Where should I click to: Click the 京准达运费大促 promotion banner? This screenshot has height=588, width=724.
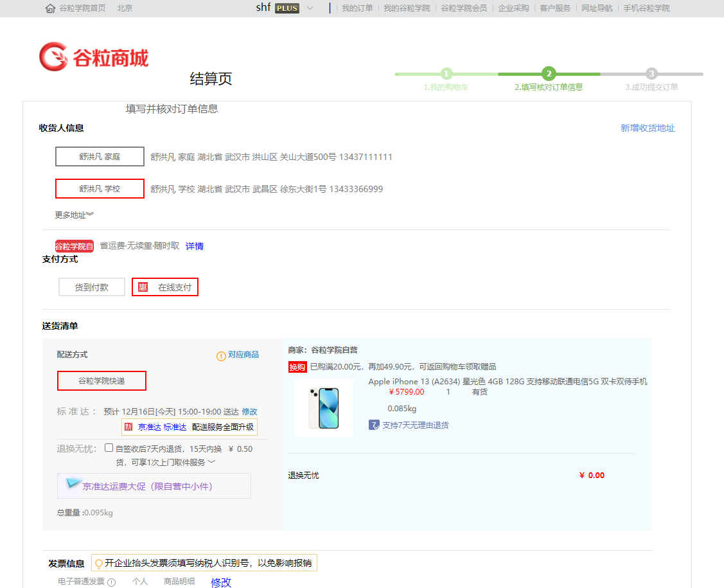(154, 486)
